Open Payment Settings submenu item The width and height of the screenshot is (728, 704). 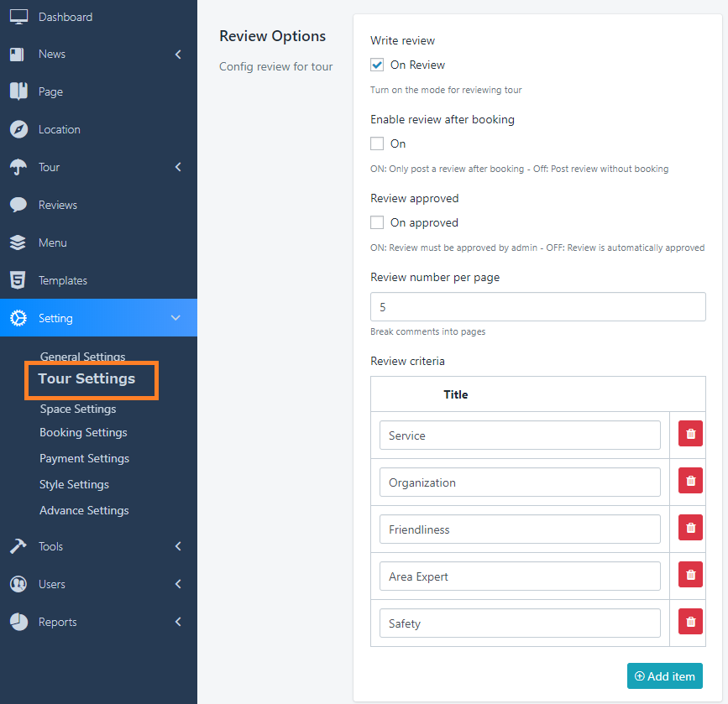coord(84,458)
